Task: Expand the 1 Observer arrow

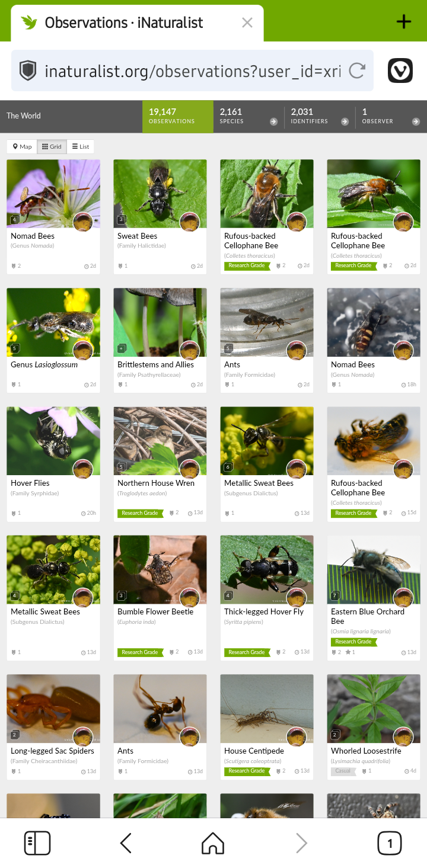Action: click(x=416, y=121)
